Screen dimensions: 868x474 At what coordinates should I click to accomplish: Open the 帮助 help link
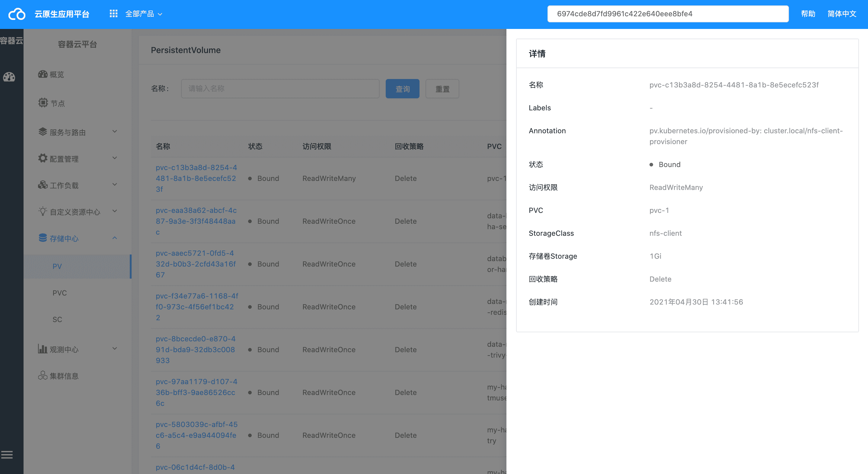[x=808, y=14]
